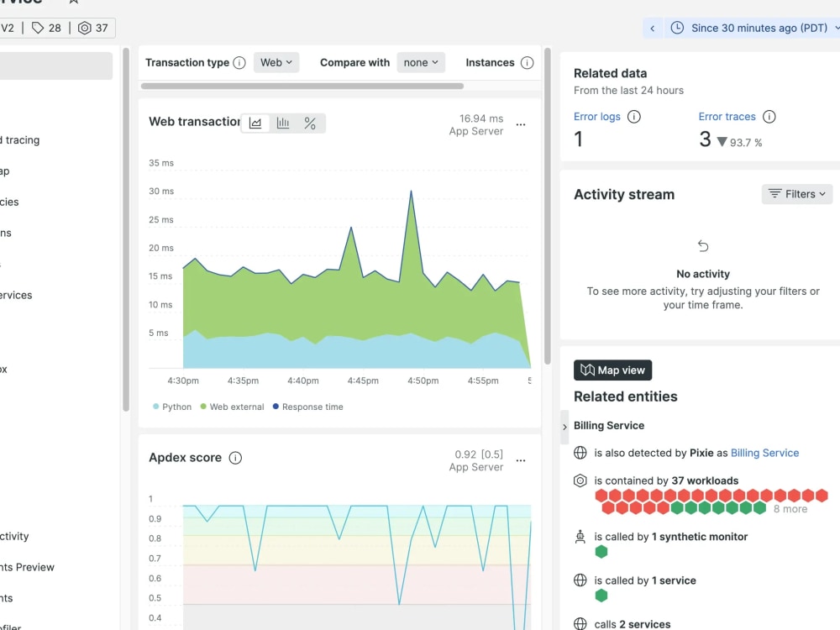Click the 'No activity' message
This screenshot has width=840, height=630.
tap(703, 274)
